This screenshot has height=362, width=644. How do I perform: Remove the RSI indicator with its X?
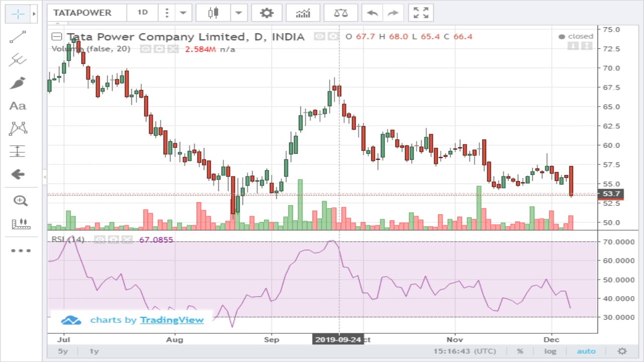pos(127,240)
